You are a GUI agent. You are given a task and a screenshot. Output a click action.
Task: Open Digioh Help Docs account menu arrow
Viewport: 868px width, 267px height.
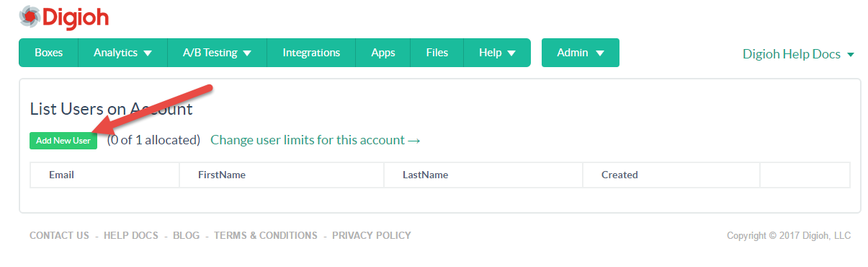pos(850,55)
